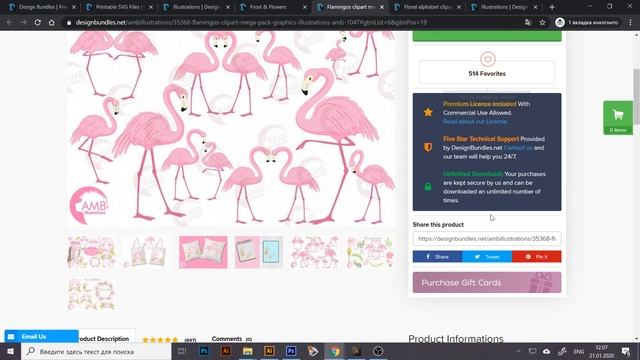Open the OBS Studio taskbar icon
Screen dimensions: 640x360
tap(378, 351)
